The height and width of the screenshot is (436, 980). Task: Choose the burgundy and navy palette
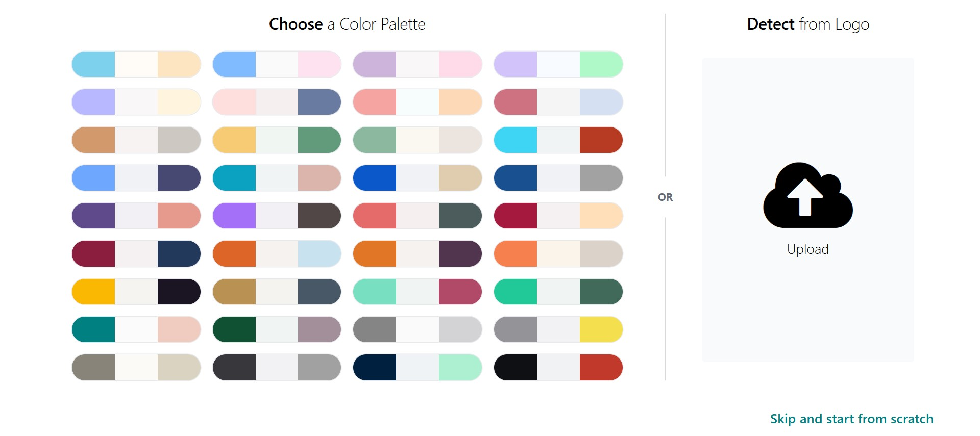pyautogui.click(x=136, y=254)
